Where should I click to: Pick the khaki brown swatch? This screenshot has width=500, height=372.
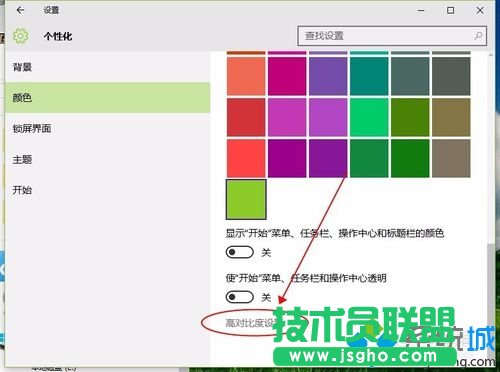pos(451,117)
